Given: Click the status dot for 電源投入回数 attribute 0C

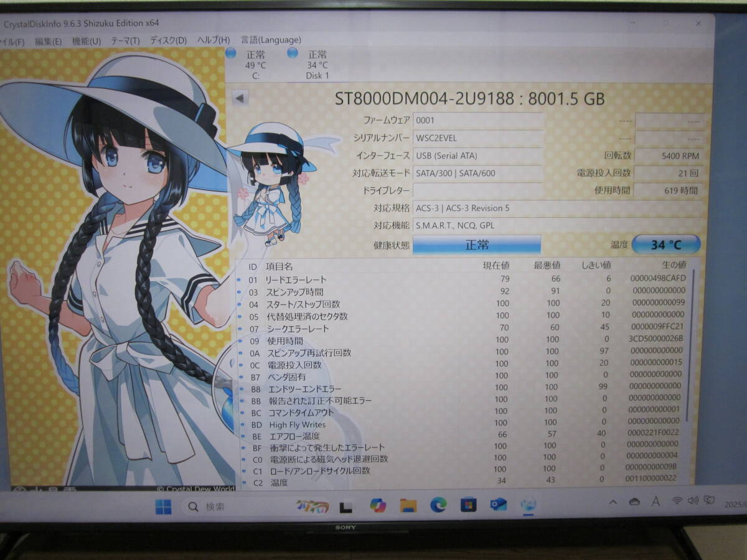Looking at the screenshot, I should (x=241, y=365).
